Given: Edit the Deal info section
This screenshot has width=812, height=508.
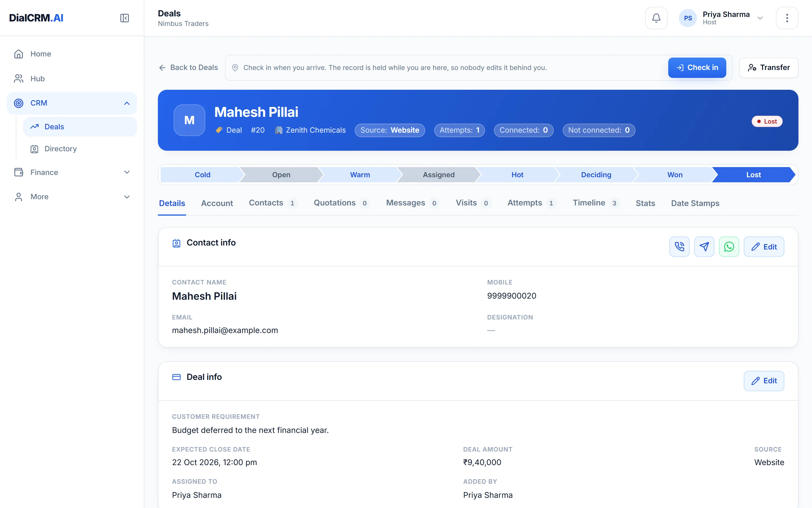Looking at the screenshot, I should [x=764, y=381].
